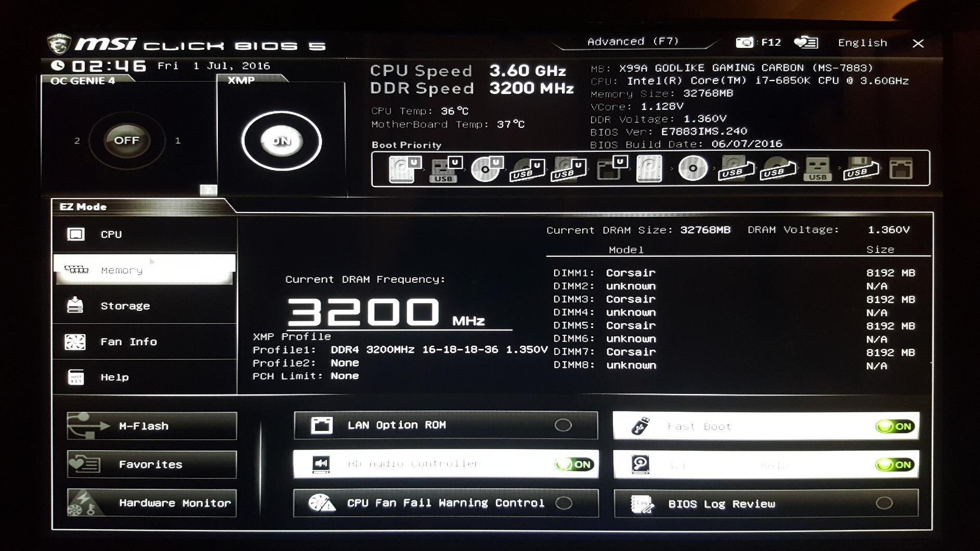Screen dimensions: 980x551
Task: Select the UEFI CD/DVD boot device icon
Action: (487, 169)
